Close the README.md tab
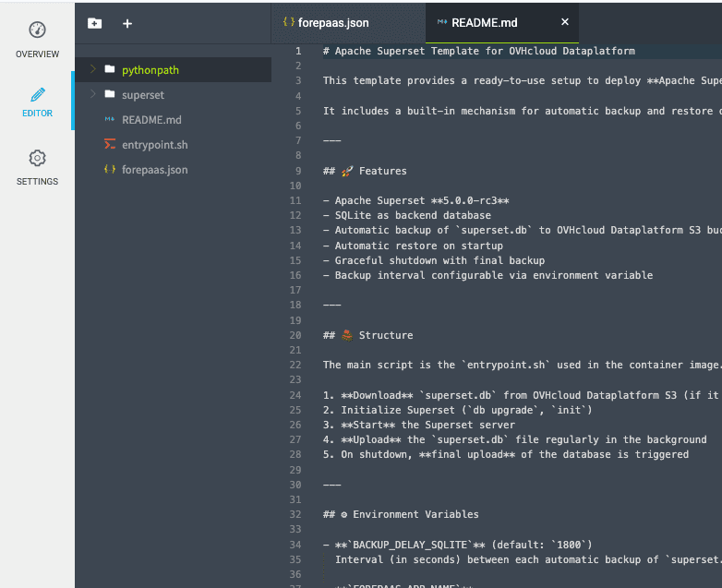 coord(565,22)
